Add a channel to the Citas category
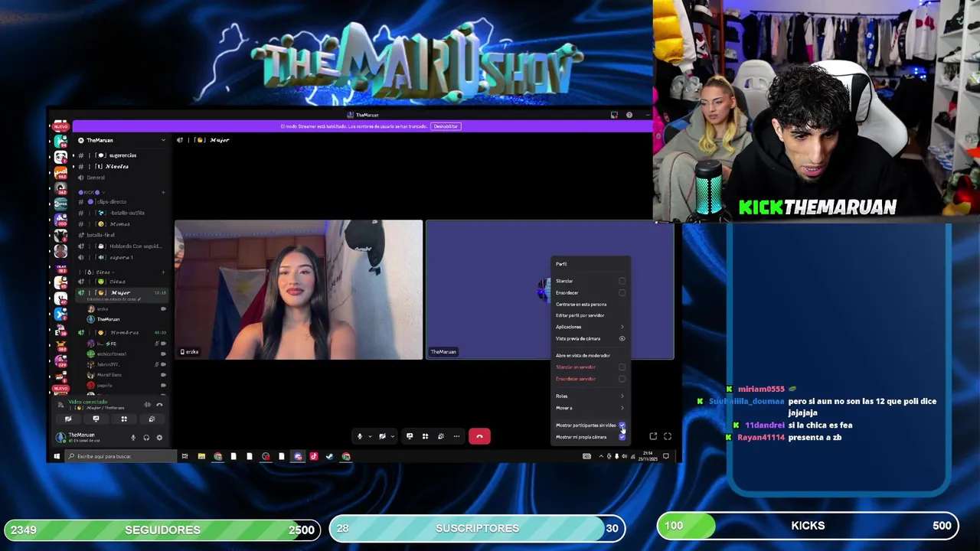This screenshot has width=980, height=551. point(163,272)
